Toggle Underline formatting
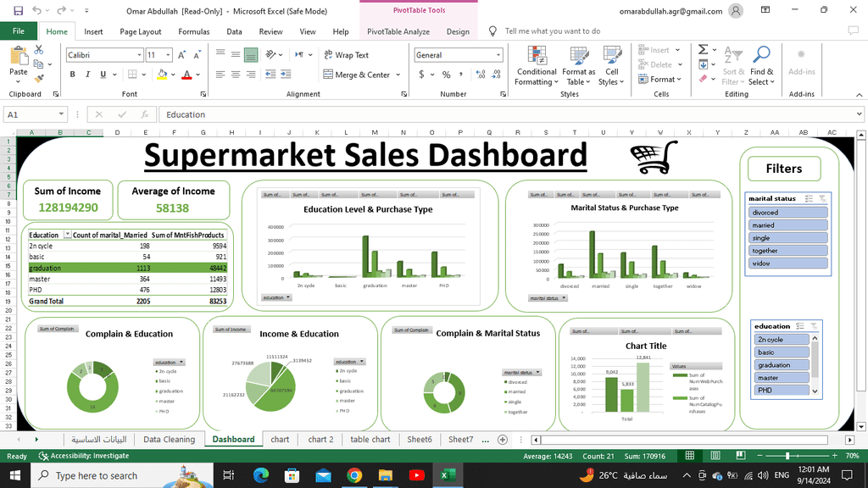The image size is (868, 488). click(103, 75)
